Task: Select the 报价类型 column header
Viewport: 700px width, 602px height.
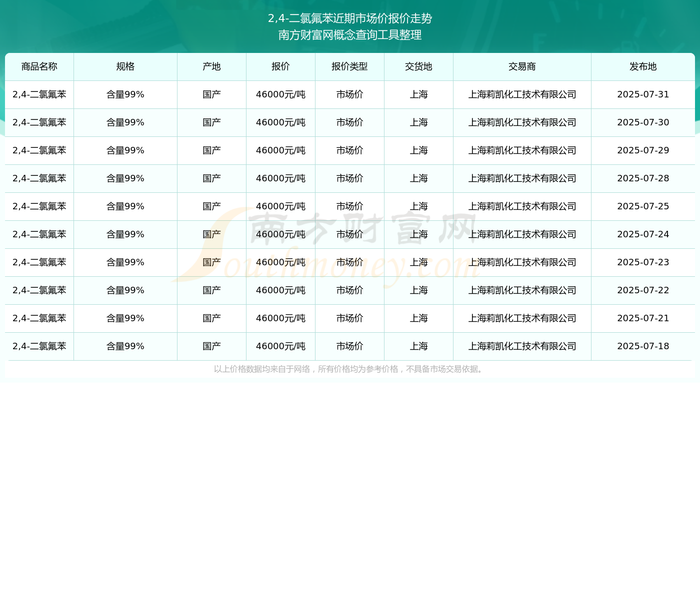Action: click(x=349, y=66)
